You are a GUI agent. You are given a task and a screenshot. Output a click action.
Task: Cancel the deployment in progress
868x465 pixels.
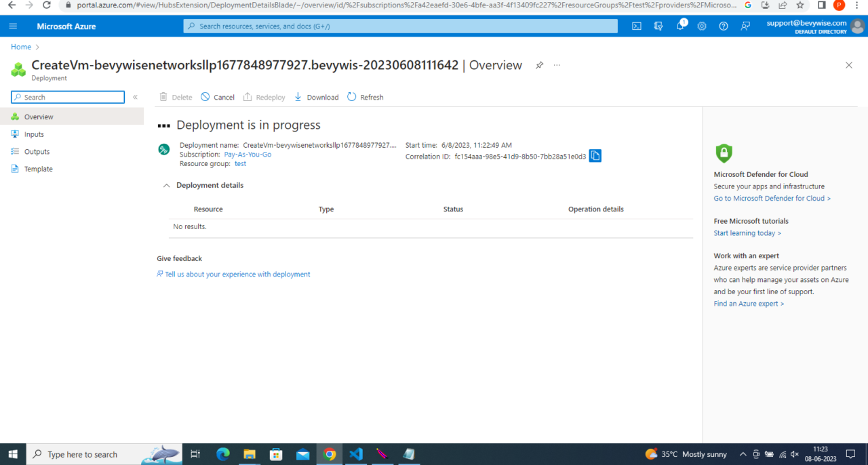pos(218,98)
